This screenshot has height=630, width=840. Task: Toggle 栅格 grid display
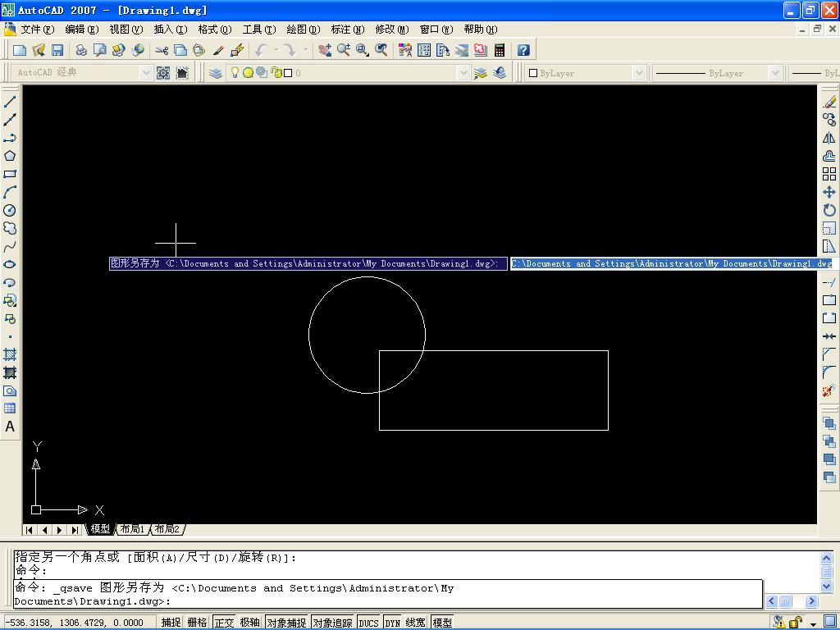coord(197,622)
